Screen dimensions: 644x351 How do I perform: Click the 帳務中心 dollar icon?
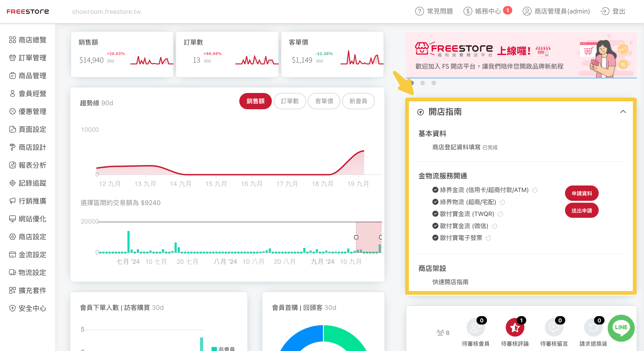click(467, 11)
